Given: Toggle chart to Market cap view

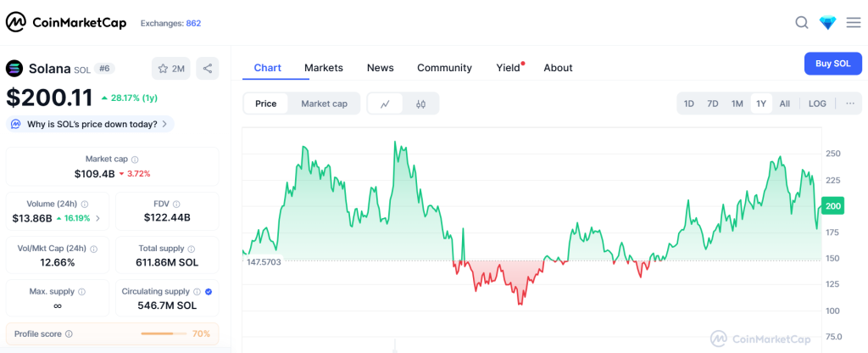Looking at the screenshot, I should [x=324, y=104].
